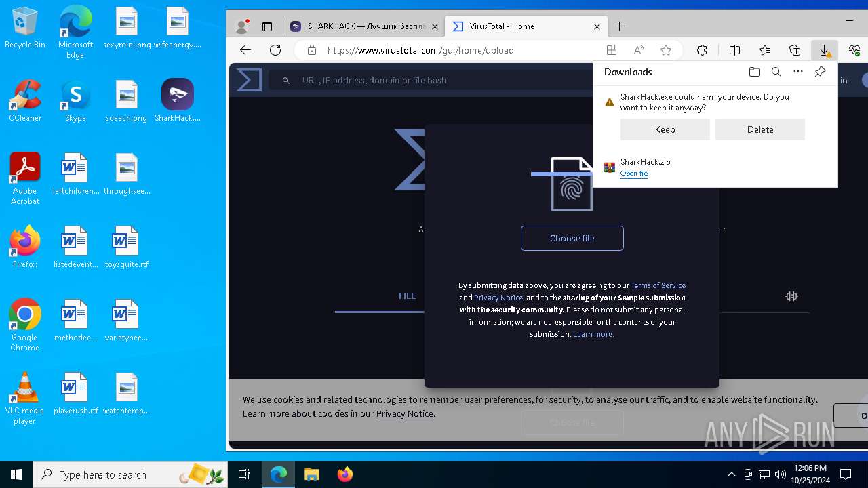Screen dimensions: 868x488
Task: Open the VLC media player desktop shortcut
Action: (25, 399)
